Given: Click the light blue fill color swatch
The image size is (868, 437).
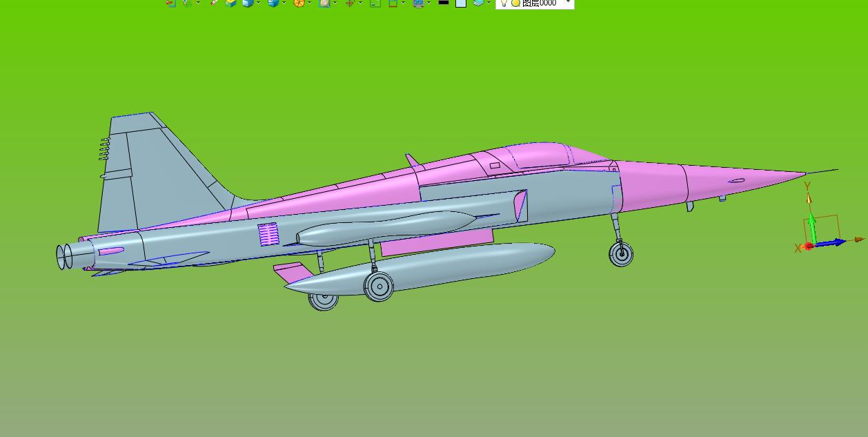Looking at the screenshot, I should pos(461,3).
